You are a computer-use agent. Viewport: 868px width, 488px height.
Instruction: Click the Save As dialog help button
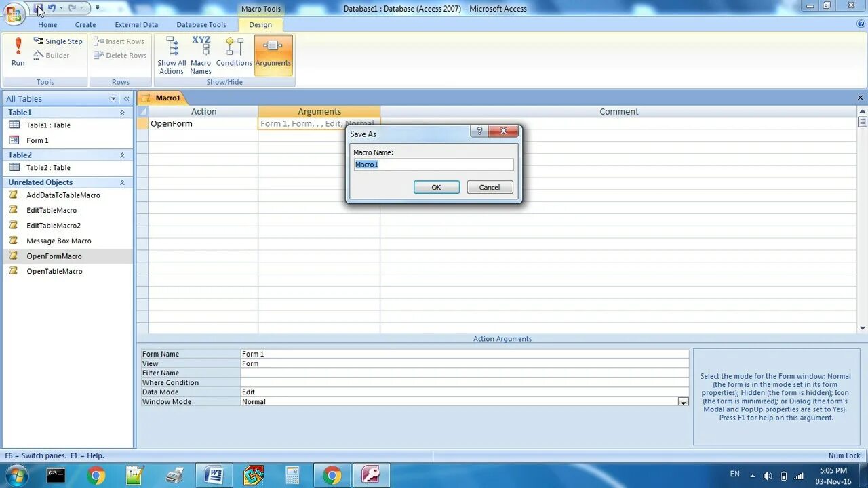479,131
